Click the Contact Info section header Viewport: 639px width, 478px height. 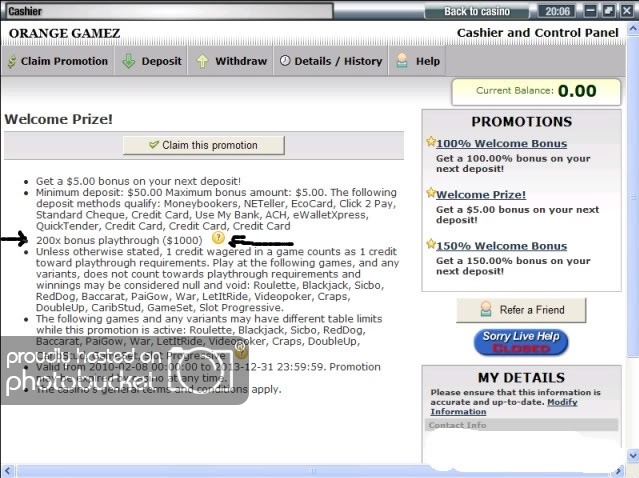click(521, 425)
